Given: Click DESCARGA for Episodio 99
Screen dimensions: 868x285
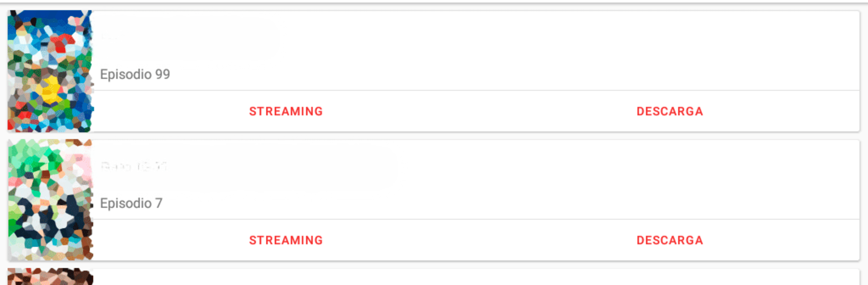Looking at the screenshot, I should [x=670, y=111].
